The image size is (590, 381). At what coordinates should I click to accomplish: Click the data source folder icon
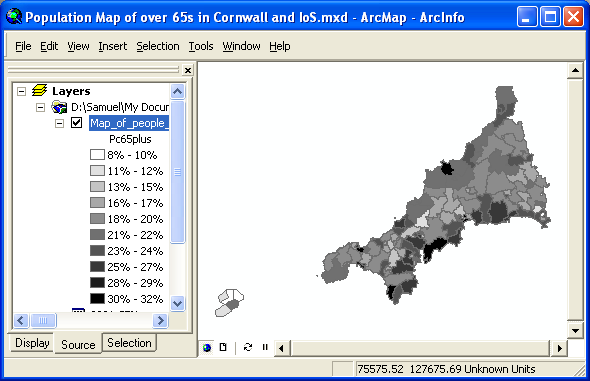coord(59,107)
